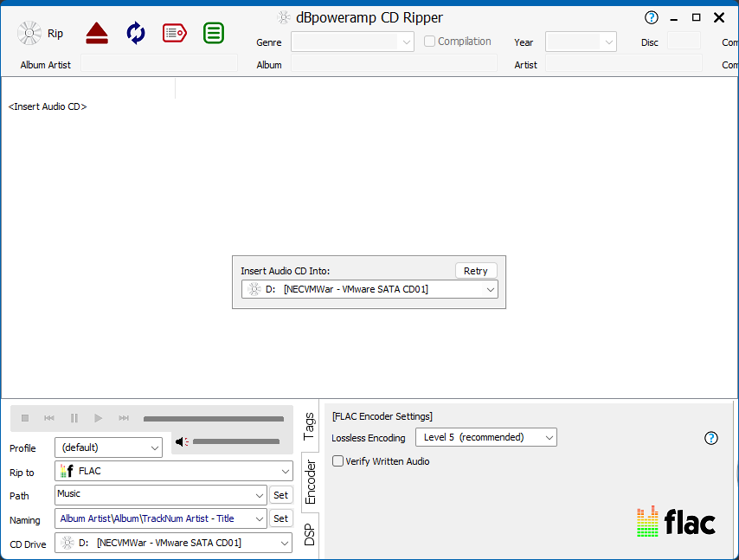Screen dimensions: 739x560
Task: Mute audio with the speaker icon
Action: 182,442
